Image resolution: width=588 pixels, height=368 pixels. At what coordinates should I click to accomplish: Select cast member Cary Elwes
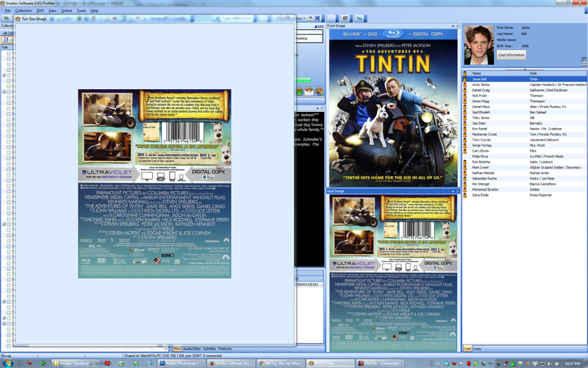click(x=480, y=151)
